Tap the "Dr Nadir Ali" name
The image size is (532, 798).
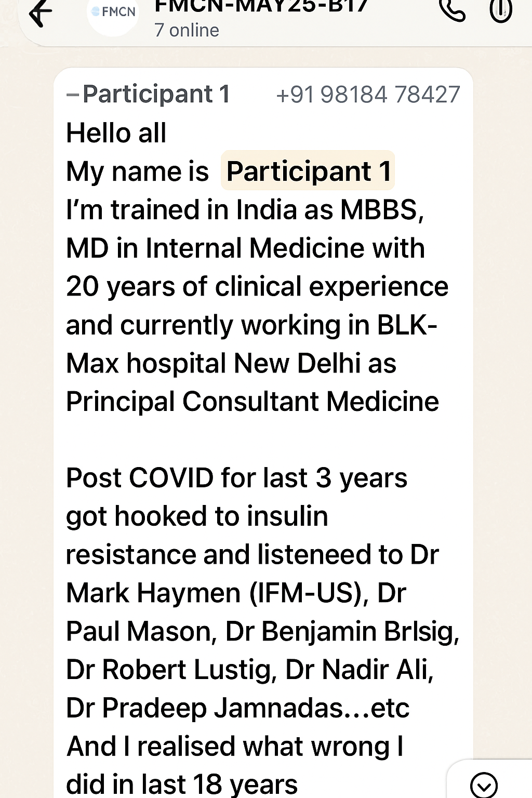click(x=357, y=670)
